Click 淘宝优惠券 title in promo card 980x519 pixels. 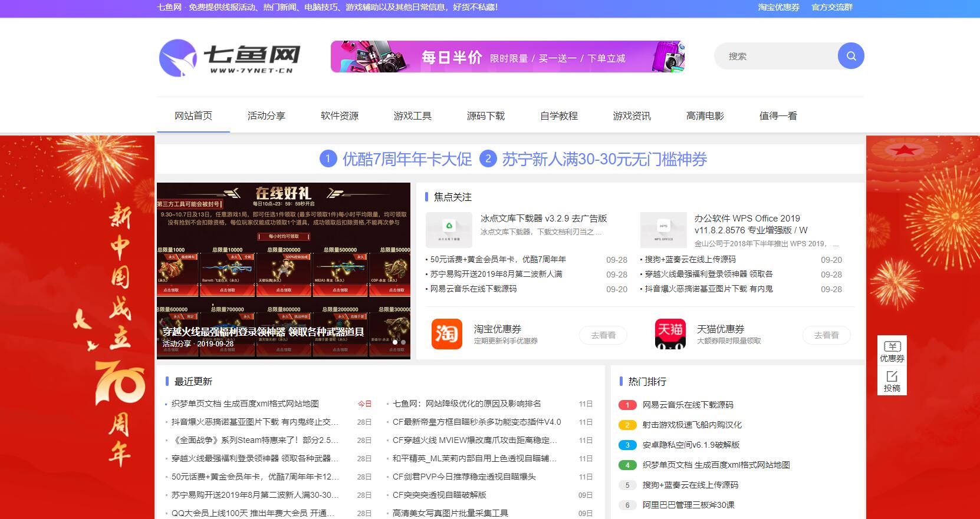click(498, 329)
